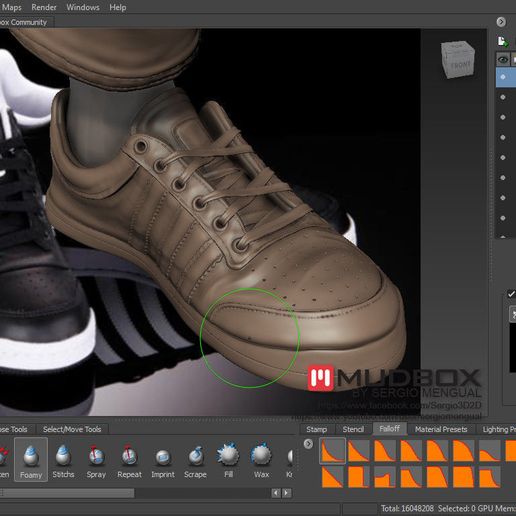Click the 'Selected: 0' status text
This screenshot has width=516, height=516.
456,508
